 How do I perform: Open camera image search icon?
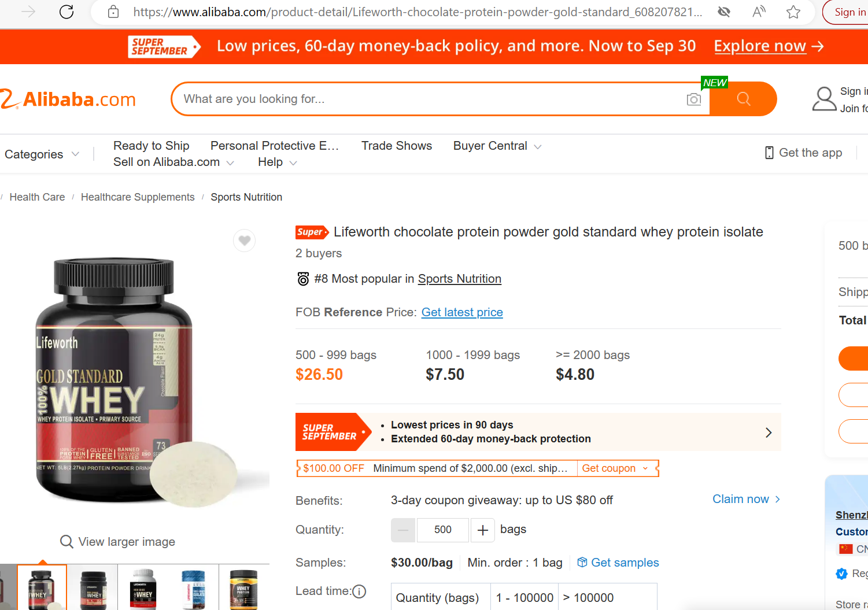(x=694, y=99)
